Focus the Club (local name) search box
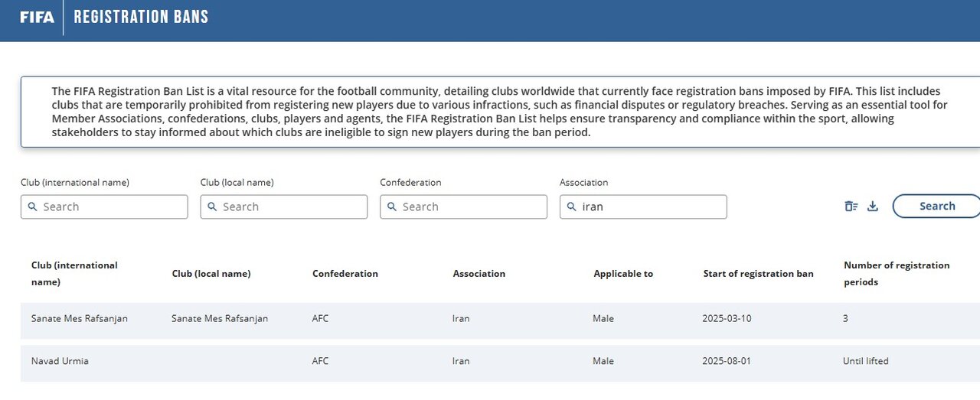 coord(291,207)
